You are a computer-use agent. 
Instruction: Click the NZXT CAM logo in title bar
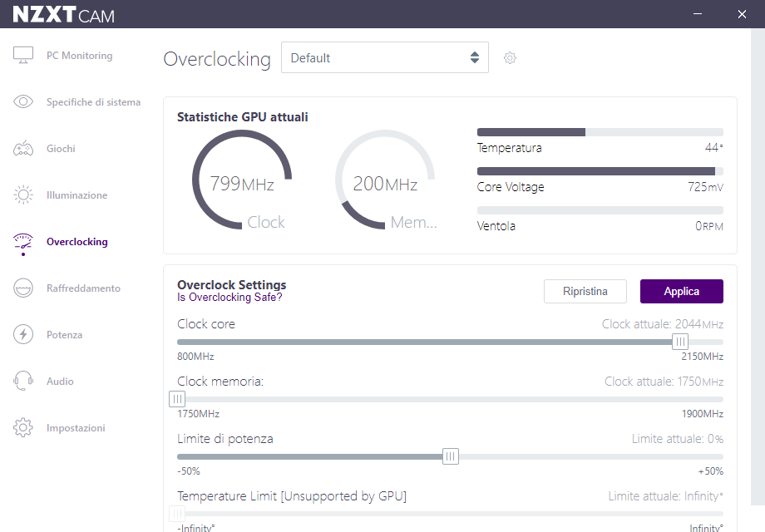click(63, 13)
